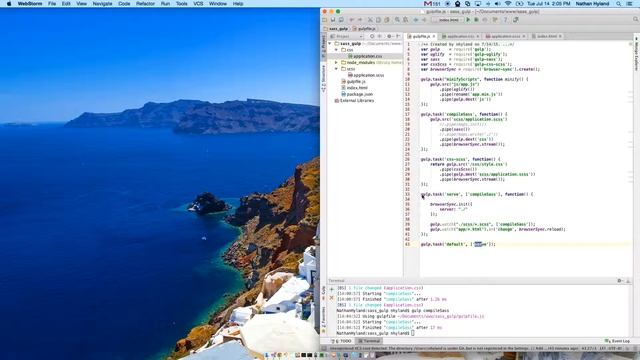640x360 pixels.
Task: Toggle the Favorites side tool window button
Action: click(x=324, y=320)
